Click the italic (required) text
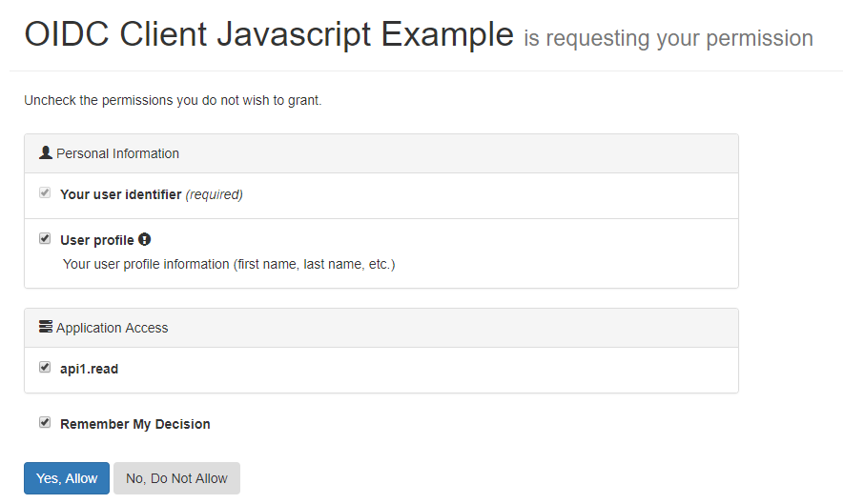 click(214, 194)
